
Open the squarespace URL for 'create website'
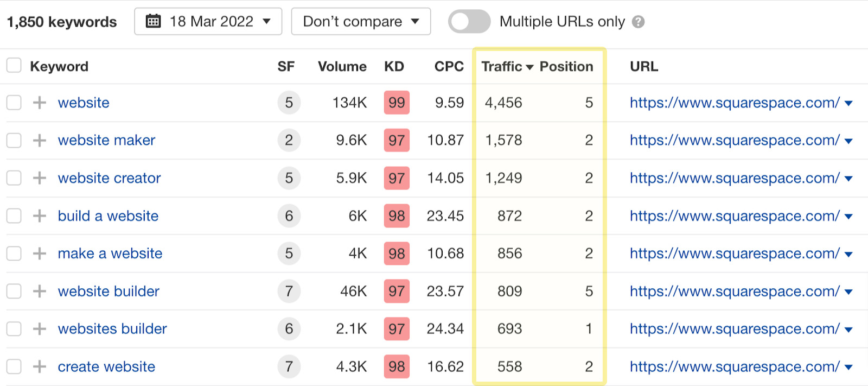pyautogui.click(x=735, y=367)
